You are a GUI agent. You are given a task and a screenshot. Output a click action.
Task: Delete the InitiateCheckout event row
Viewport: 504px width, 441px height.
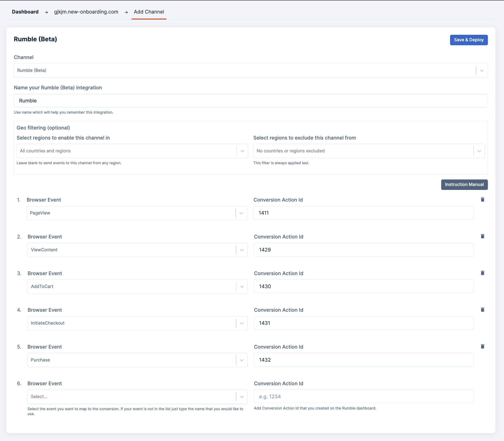tap(482, 310)
